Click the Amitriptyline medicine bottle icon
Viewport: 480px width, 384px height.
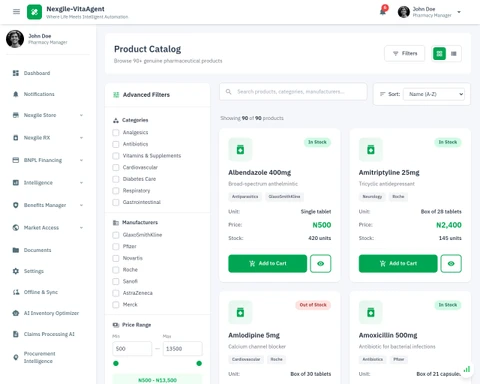click(371, 149)
